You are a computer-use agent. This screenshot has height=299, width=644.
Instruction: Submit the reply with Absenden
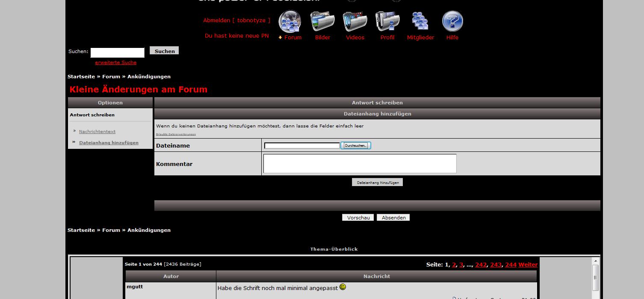(x=393, y=218)
